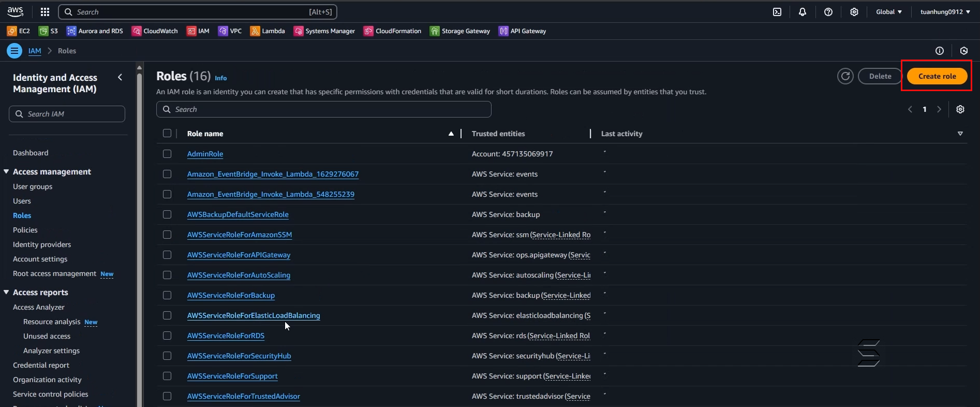
Task: Open roles table preferences gear
Action: pos(960,109)
